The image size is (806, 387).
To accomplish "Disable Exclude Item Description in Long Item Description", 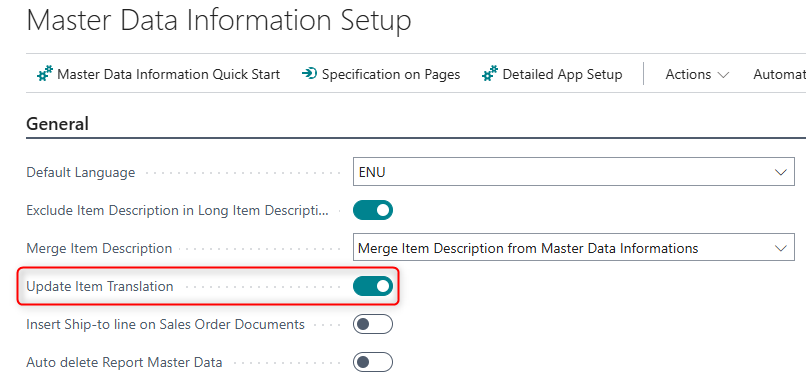I will coord(373,210).
